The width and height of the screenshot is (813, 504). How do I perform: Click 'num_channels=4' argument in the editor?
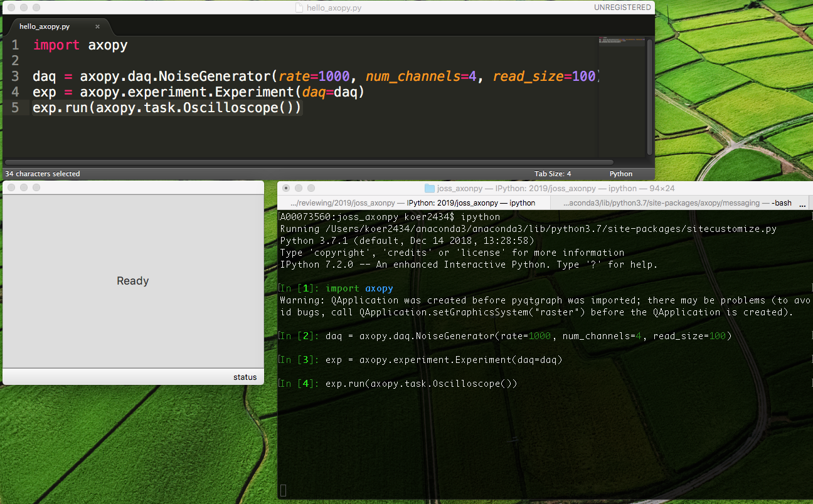422,76
